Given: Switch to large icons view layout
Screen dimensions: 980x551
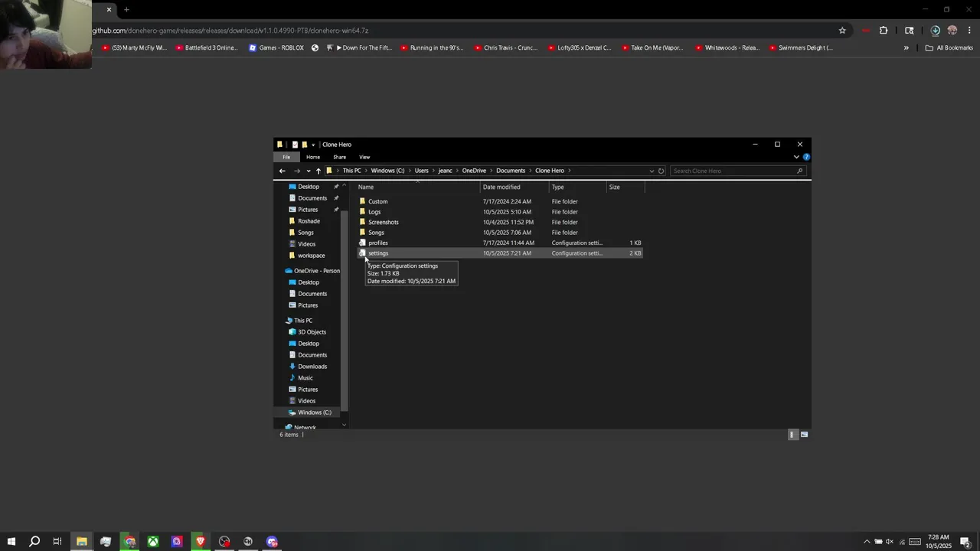Looking at the screenshot, I should coord(804,435).
